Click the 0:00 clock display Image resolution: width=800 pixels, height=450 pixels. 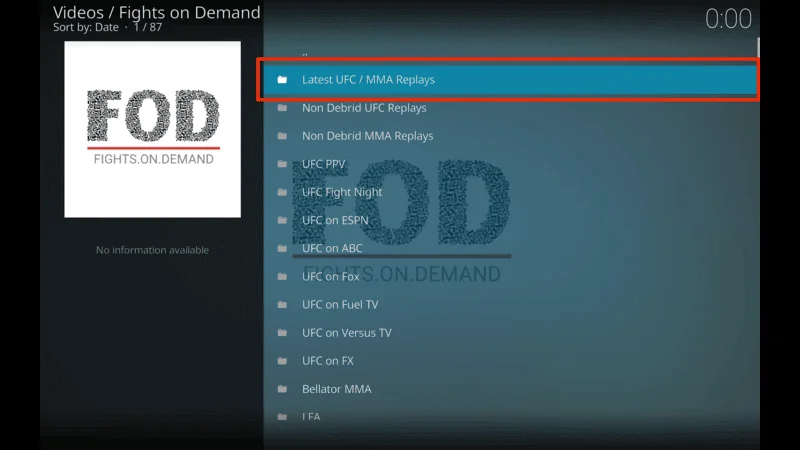pyautogui.click(x=728, y=19)
